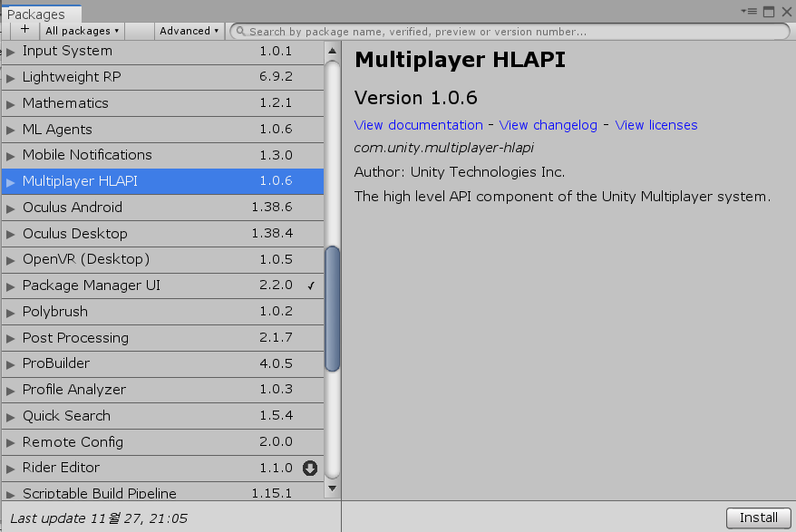Click the Rider Editor download update icon
796x532 pixels.
(x=310, y=468)
